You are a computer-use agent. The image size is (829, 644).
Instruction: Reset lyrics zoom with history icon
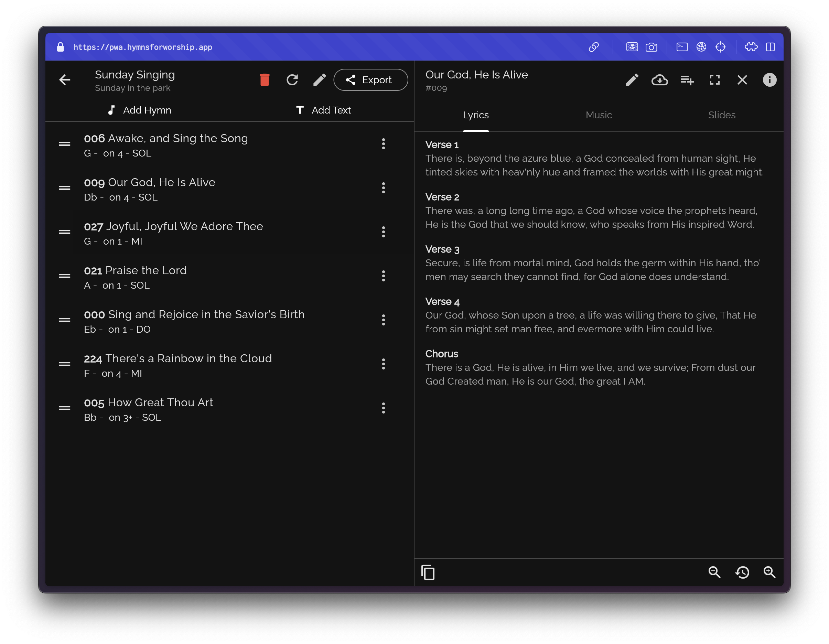(742, 572)
